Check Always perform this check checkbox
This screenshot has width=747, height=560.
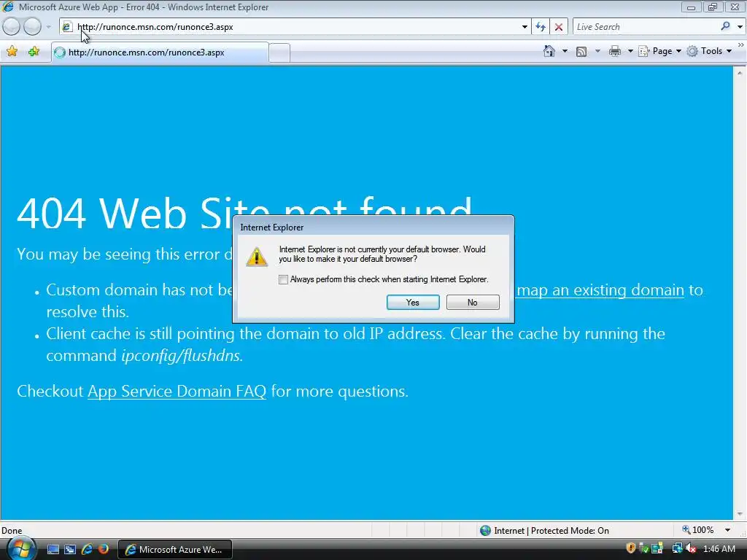(284, 279)
